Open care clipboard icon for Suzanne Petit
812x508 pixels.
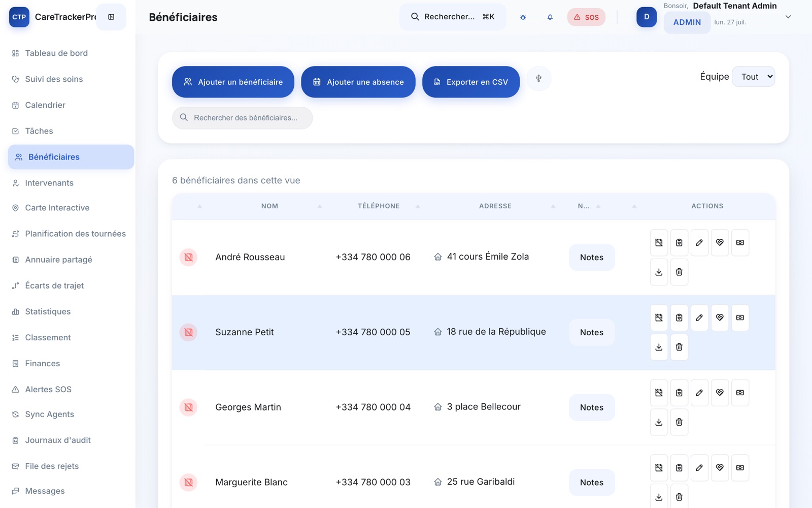(679, 317)
